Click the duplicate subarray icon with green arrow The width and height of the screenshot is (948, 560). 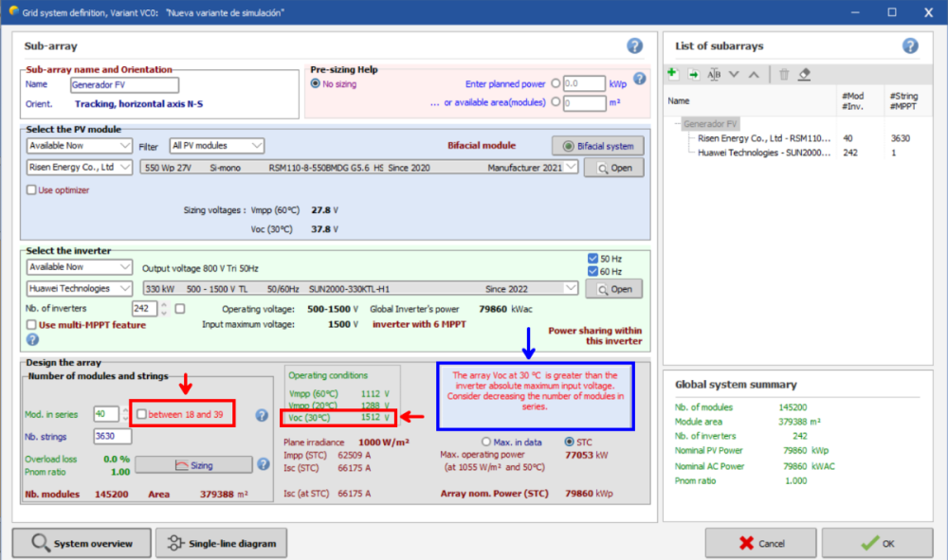(693, 74)
